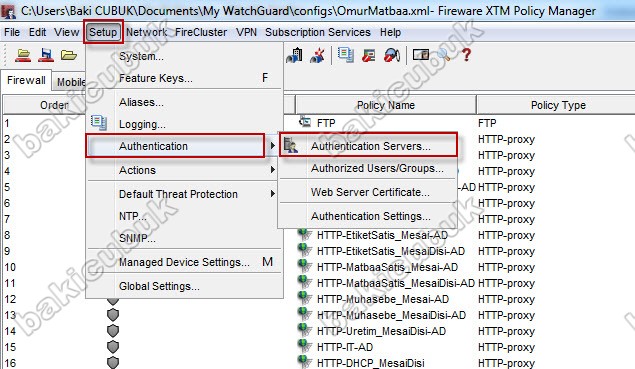
Task: Click the Setup menu
Action: tap(103, 32)
